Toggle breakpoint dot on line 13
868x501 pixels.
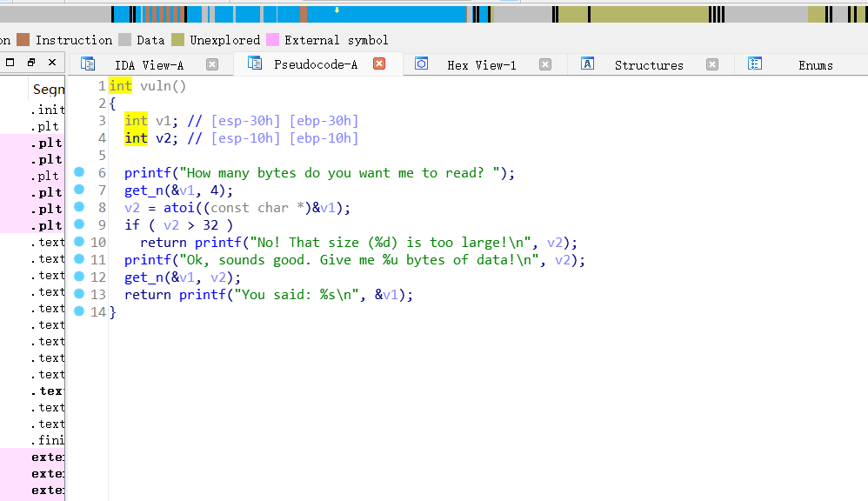click(x=79, y=293)
